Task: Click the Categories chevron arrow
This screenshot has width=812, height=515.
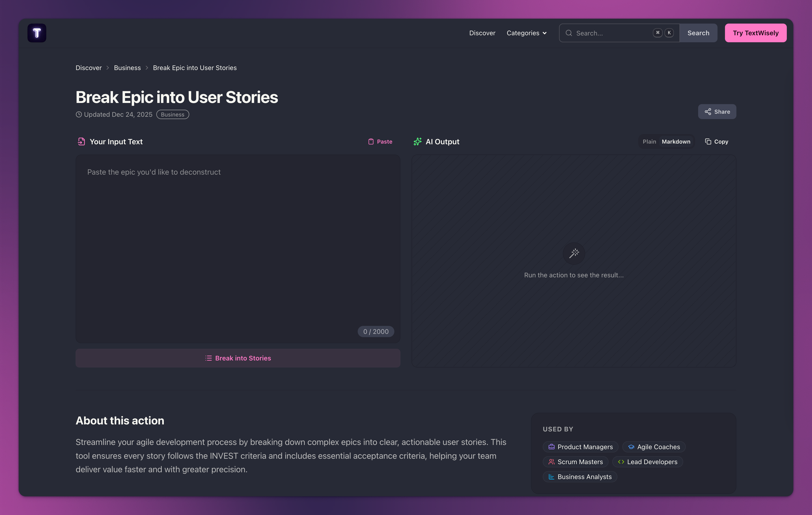Action: (545, 33)
